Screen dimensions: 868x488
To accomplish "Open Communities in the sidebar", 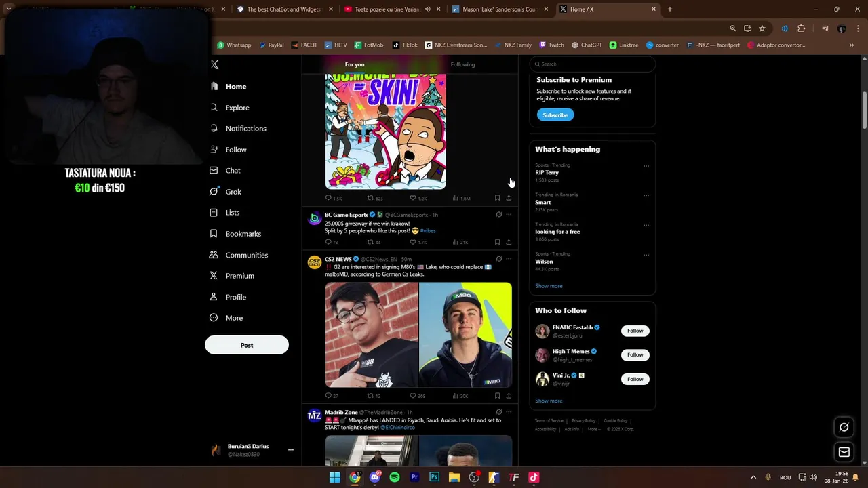I will [239, 255].
